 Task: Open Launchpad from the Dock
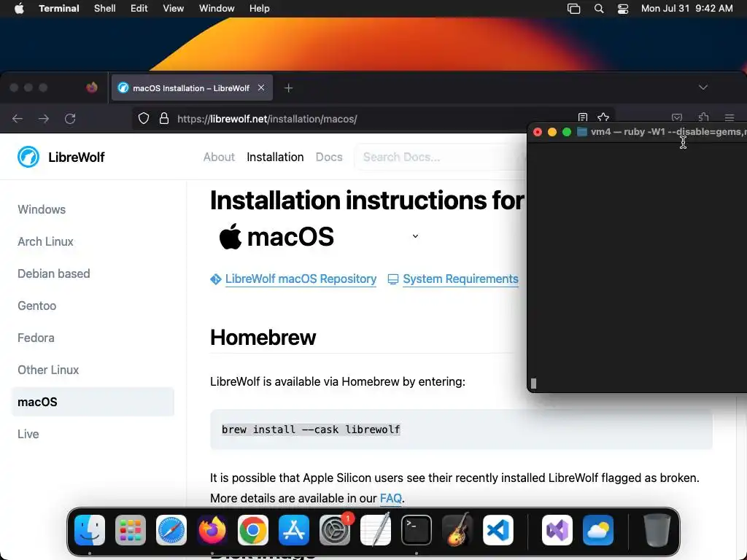coord(131,530)
